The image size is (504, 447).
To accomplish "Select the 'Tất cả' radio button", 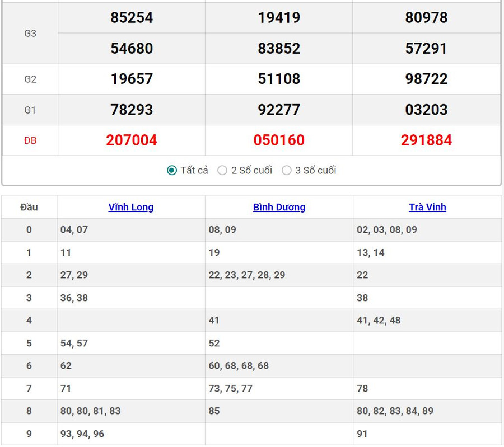I will [172, 171].
